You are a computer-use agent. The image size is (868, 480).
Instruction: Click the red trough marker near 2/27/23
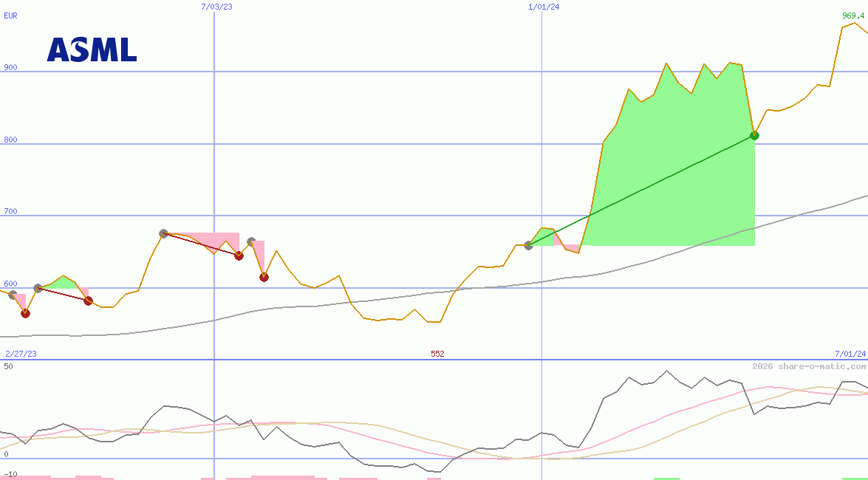click(27, 313)
